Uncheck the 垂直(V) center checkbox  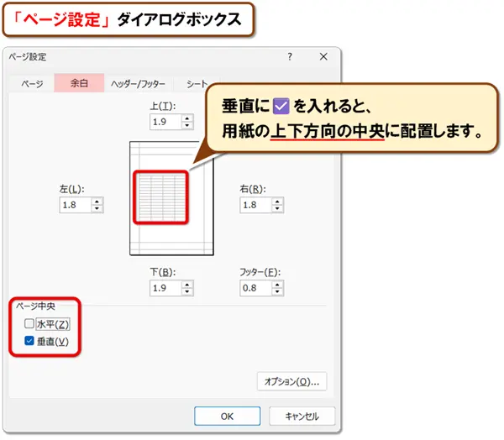29,341
